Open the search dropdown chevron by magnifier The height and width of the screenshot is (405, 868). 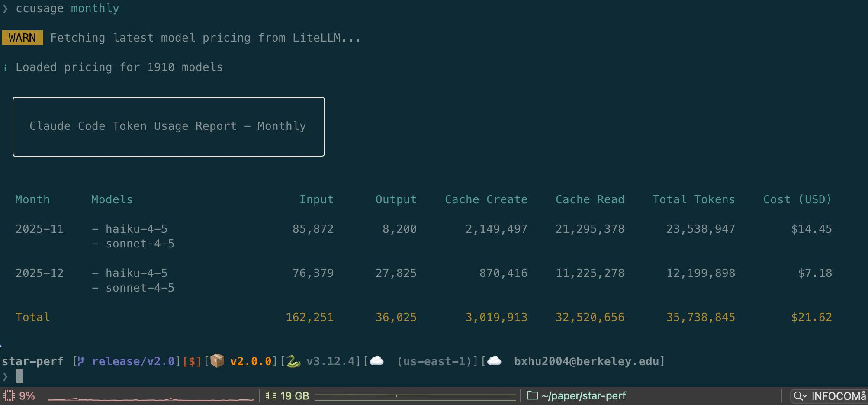[804, 396]
